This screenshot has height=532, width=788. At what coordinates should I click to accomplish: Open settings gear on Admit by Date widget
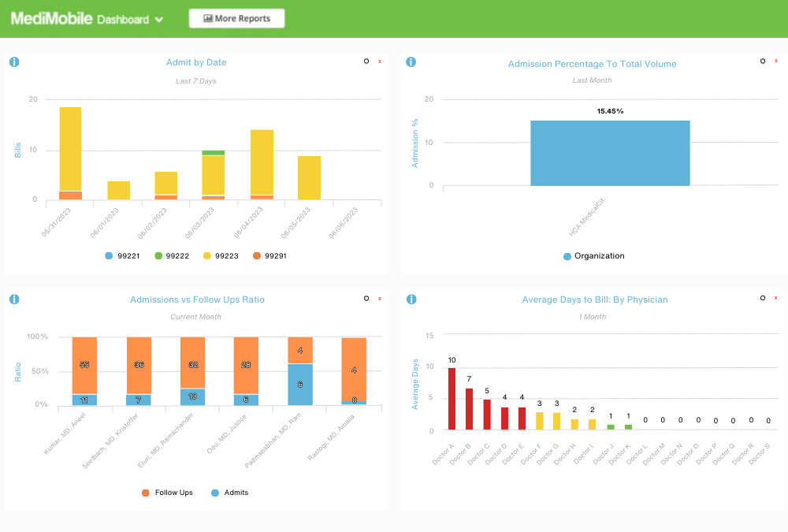pos(366,61)
